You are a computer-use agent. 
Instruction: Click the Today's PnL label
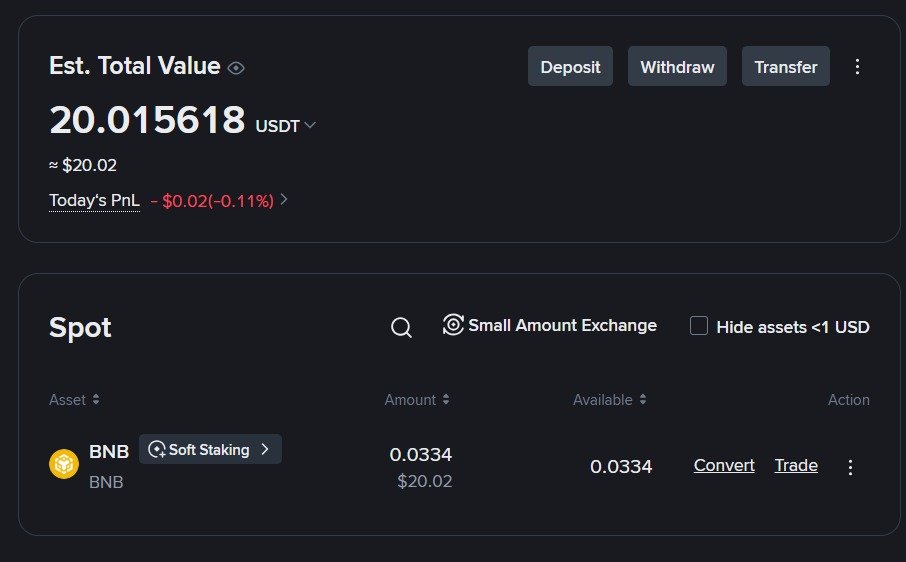pyautogui.click(x=94, y=200)
